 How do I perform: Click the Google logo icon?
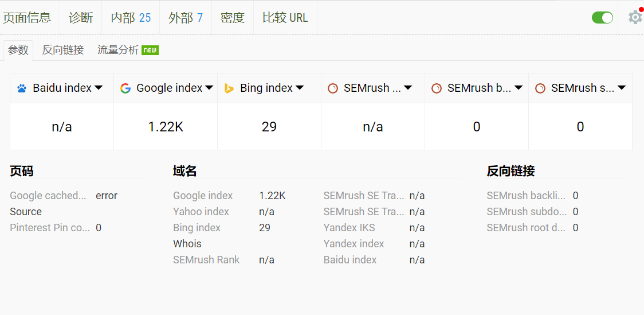pyautogui.click(x=125, y=88)
